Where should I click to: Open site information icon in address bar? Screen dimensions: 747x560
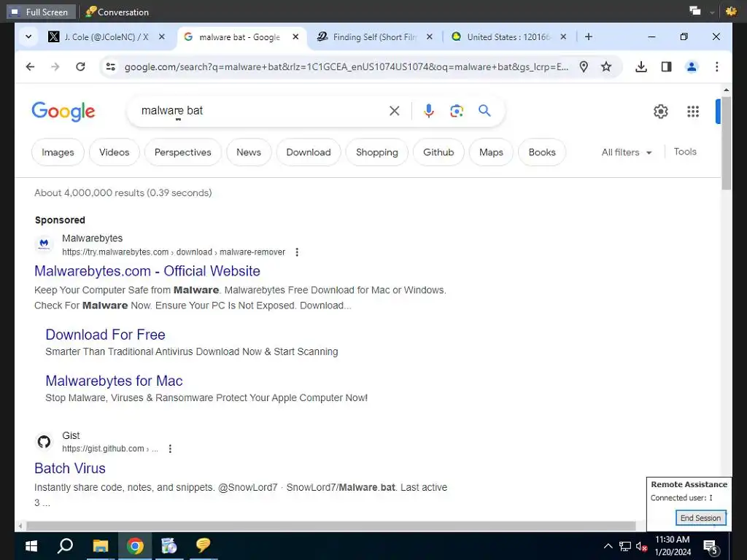coord(111,66)
